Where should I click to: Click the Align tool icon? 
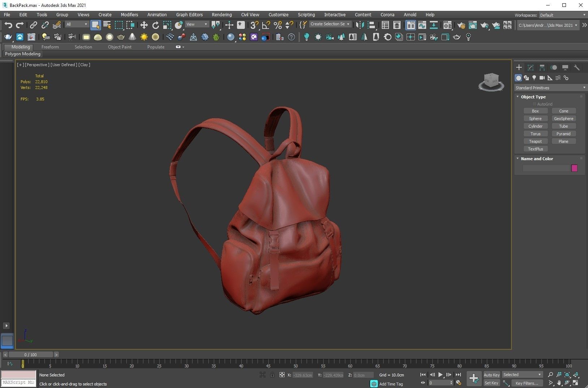[x=371, y=25]
